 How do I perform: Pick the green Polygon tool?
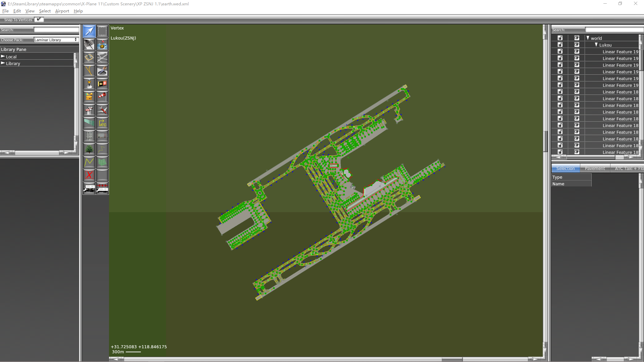(102, 162)
